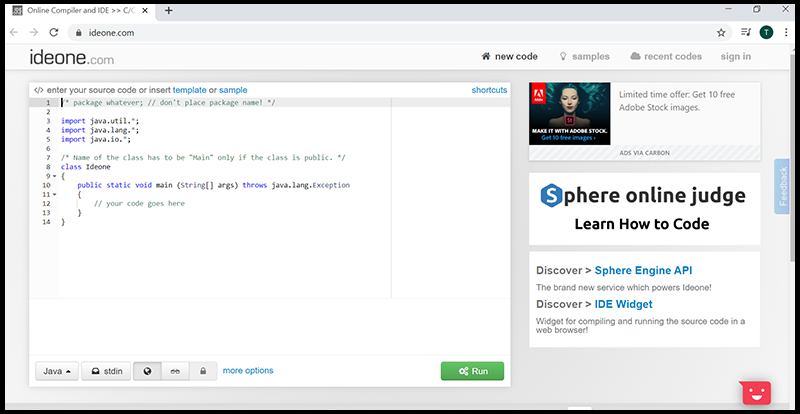Click the 'import java.util.*;' line
Screen dimensions: 800x414
point(100,121)
